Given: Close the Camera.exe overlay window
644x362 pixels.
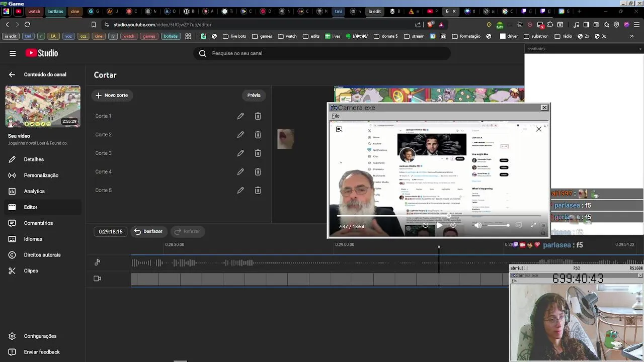Looking at the screenshot, I should tap(544, 108).
